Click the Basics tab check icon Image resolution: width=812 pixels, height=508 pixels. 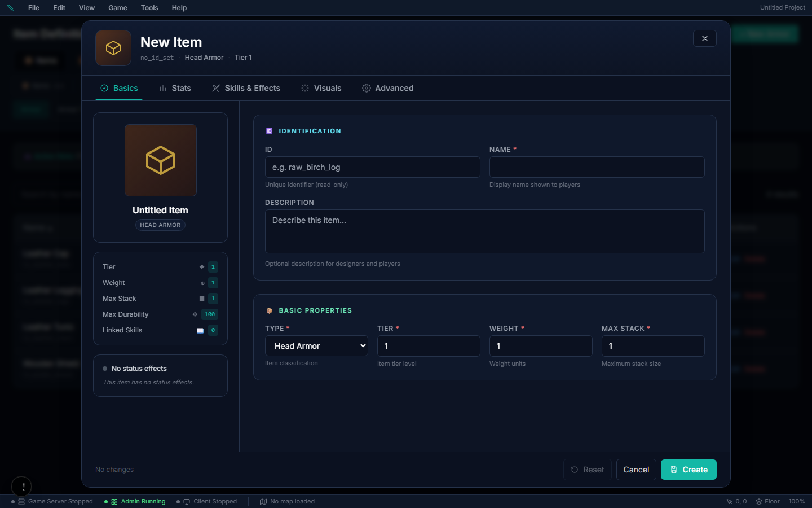pyautogui.click(x=104, y=88)
